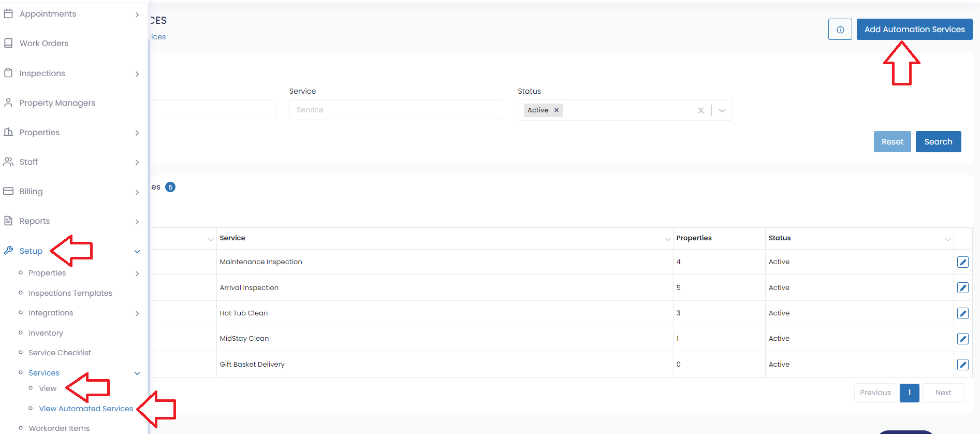The height and width of the screenshot is (434, 980).
Task: Open Inventory submenu item
Action: [x=46, y=333]
